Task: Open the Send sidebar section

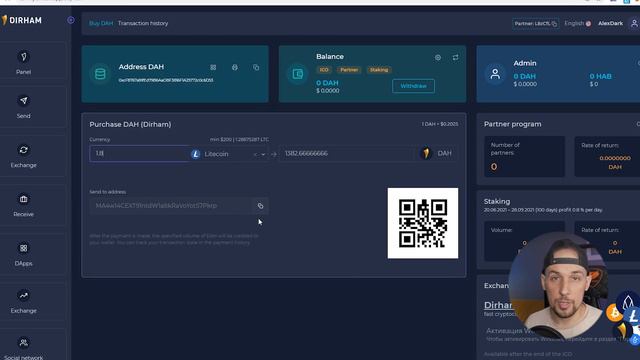Action: 23,107
